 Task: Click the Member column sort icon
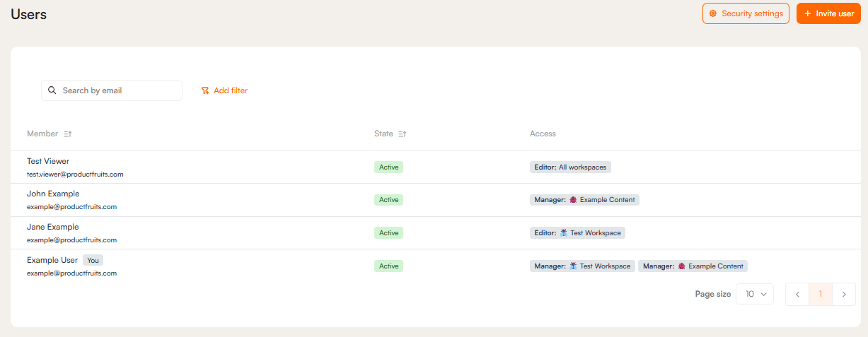point(68,134)
